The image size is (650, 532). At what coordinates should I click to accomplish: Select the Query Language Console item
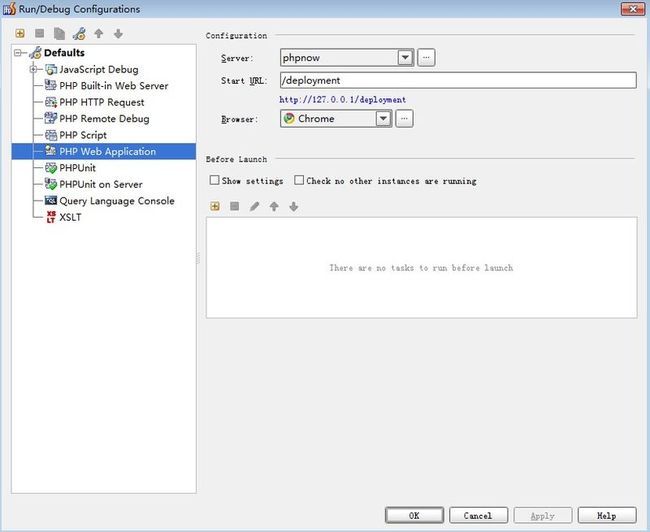coord(117,201)
